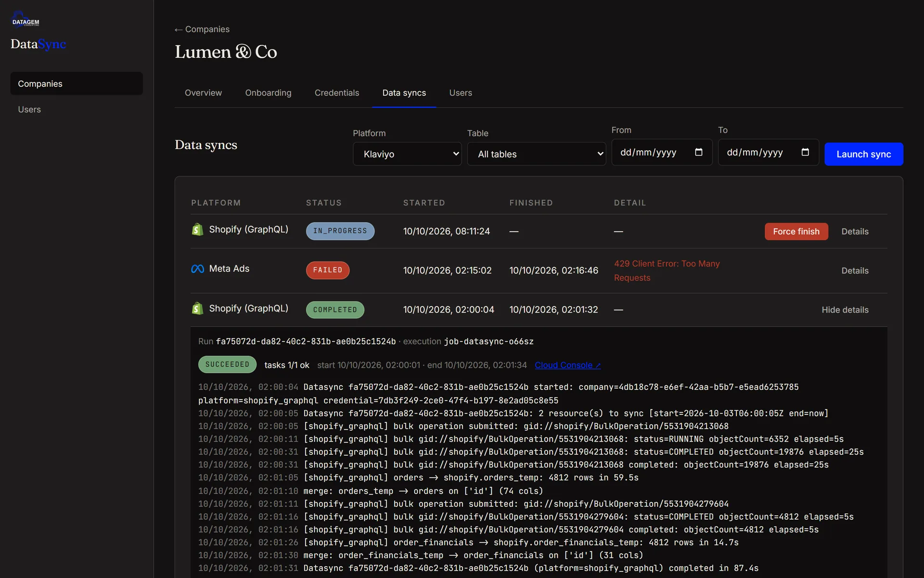Screen dimensions: 924x578
Task: Force finish the in-progress Shopify sync
Action: [796, 232]
